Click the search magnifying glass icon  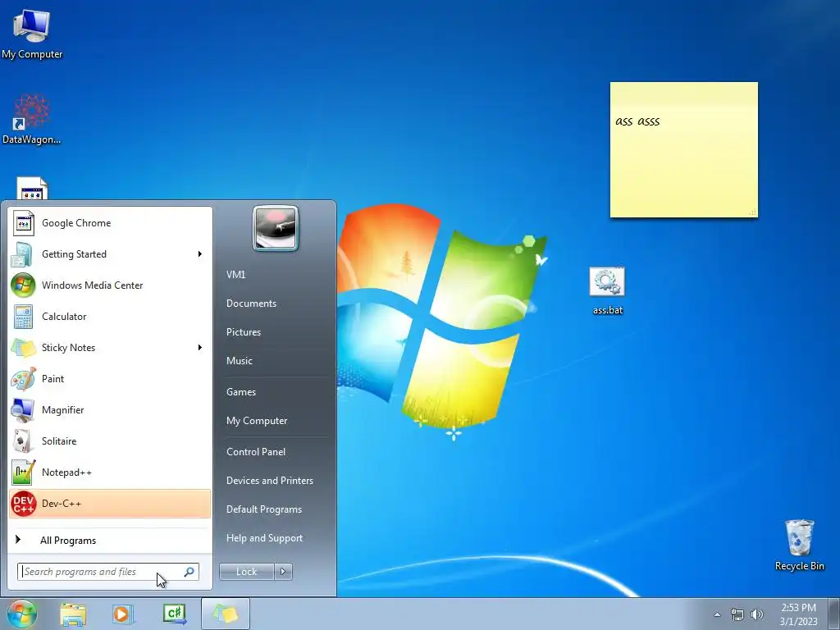[189, 572]
